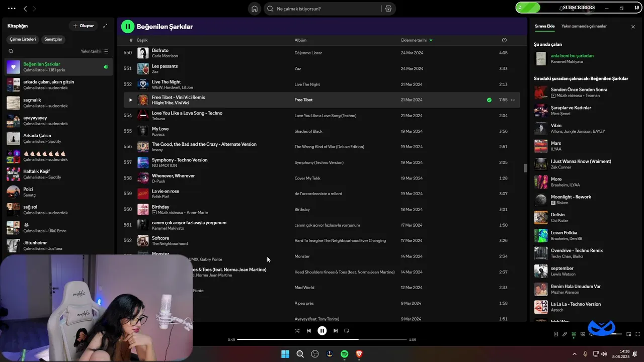644x362 pixels.
Task: Toggle repeat in the player bar
Action: [347, 331]
